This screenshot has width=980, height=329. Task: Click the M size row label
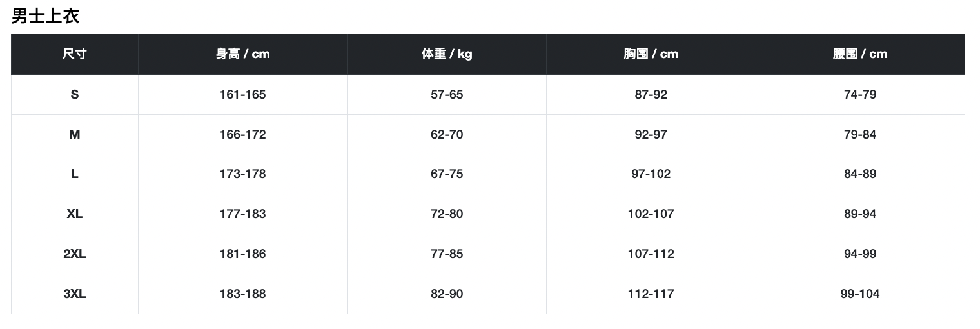(75, 135)
